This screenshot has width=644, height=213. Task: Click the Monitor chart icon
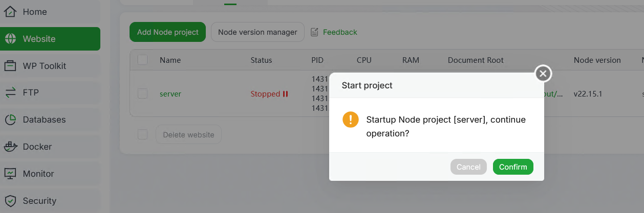(10, 174)
